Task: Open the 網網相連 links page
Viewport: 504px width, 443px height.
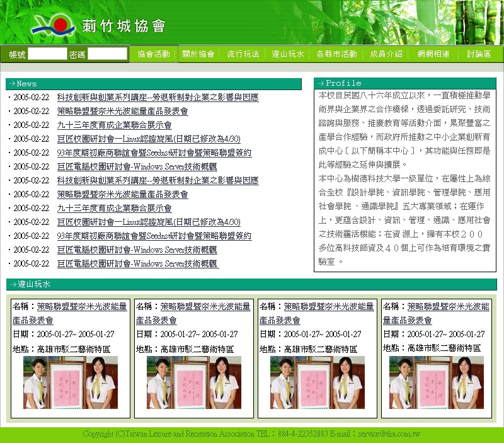Action: point(433,54)
